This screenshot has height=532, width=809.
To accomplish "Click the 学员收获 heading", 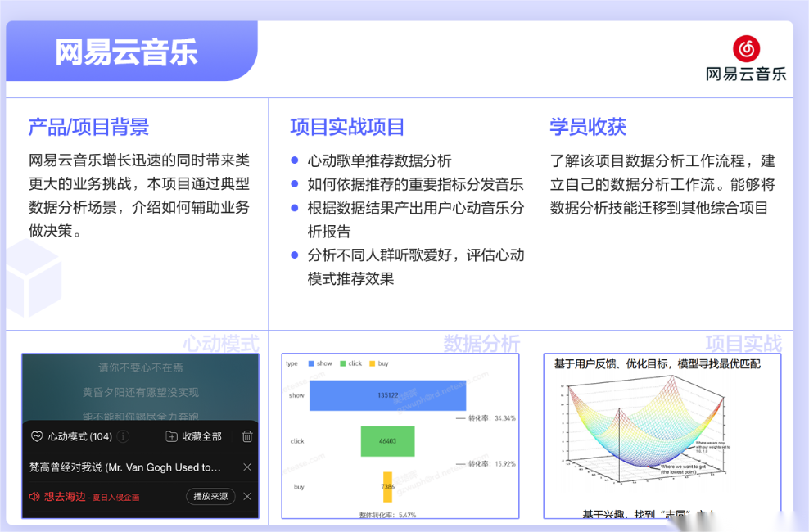I will pos(588,127).
